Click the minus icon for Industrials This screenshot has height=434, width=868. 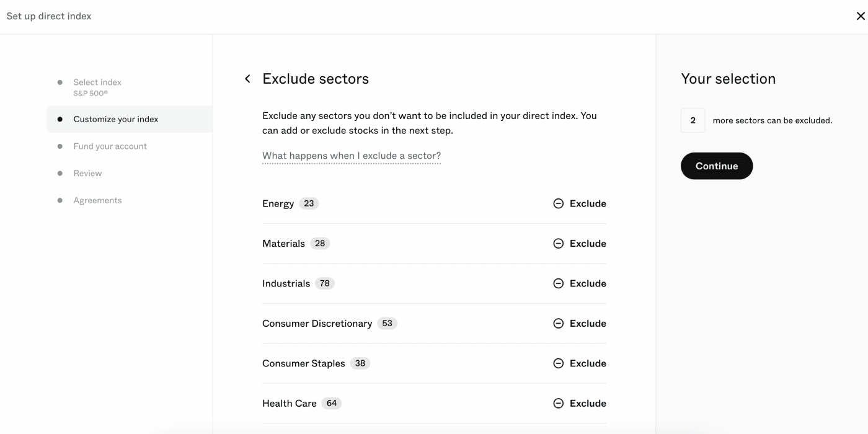[558, 283]
